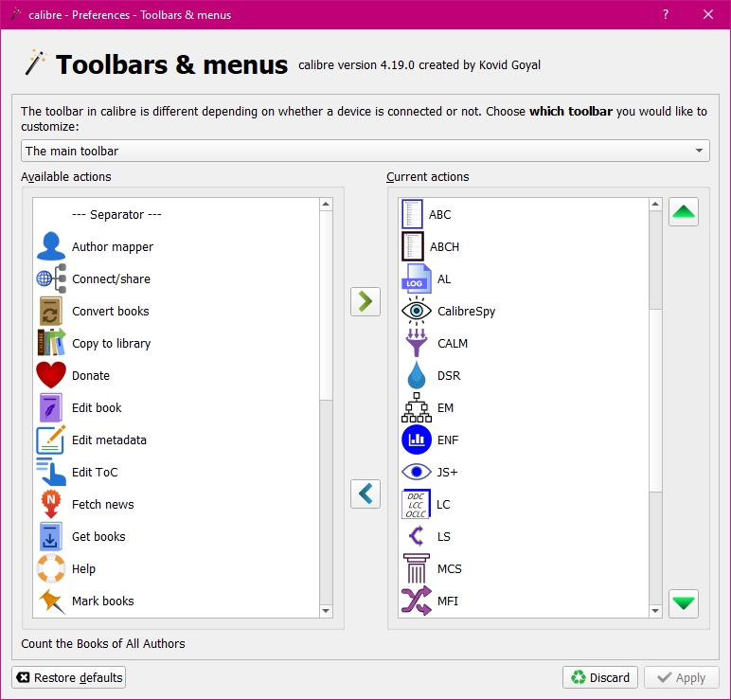
Task: Select the 'Connect/share' label
Action: pyautogui.click(x=111, y=278)
